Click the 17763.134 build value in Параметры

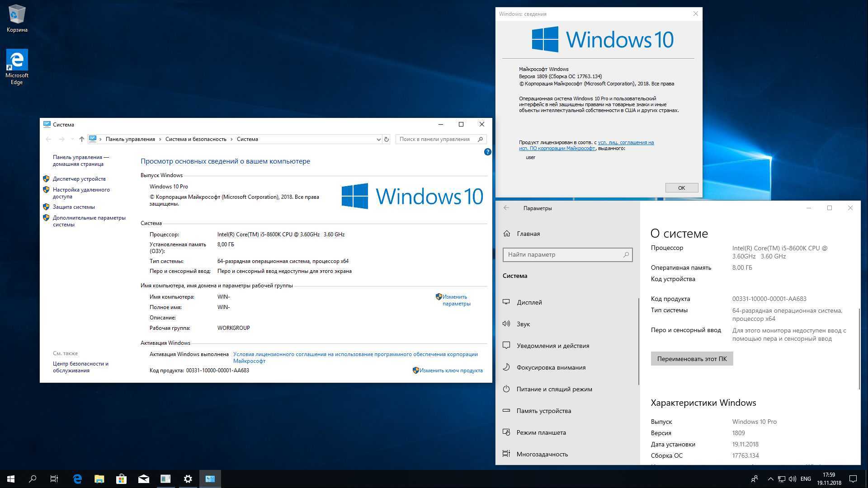click(x=745, y=455)
